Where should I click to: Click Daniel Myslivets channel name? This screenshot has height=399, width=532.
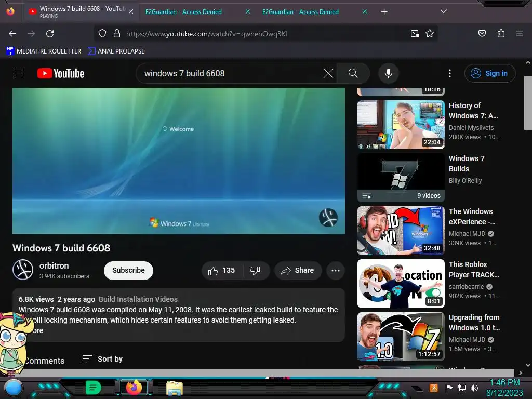[471, 128]
